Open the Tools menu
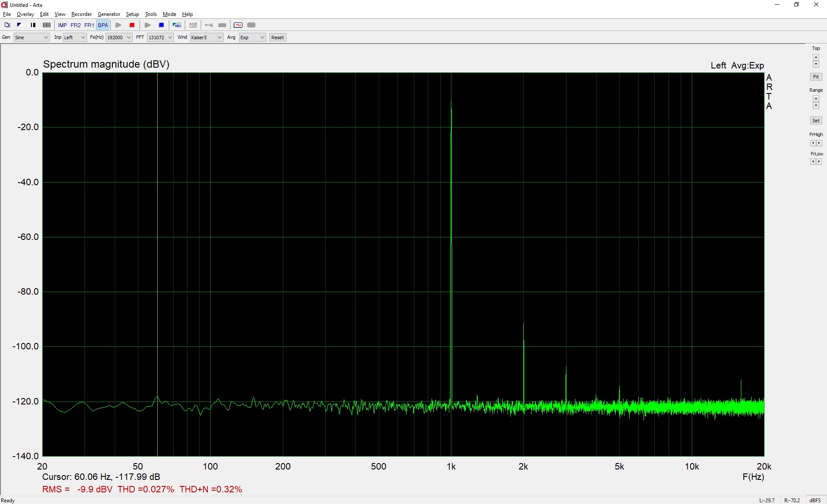This screenshot has height=504, width=827. (x=151, y=14)
